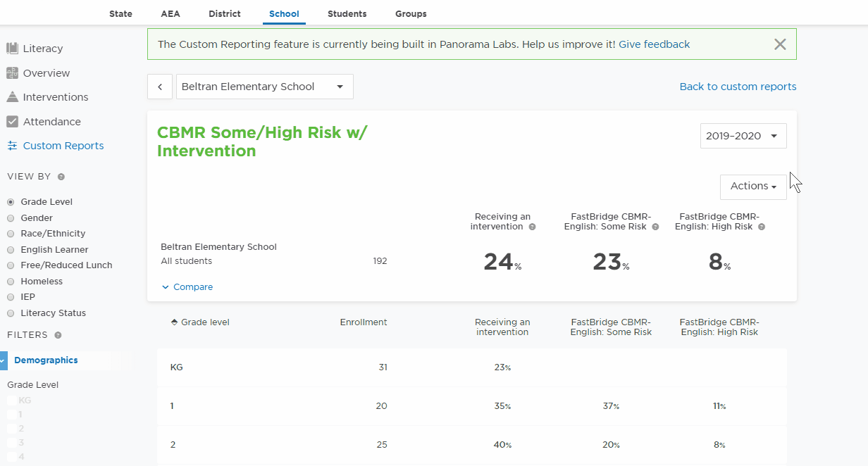Open the Beltran Elementary School dropdown

[264, 87]
